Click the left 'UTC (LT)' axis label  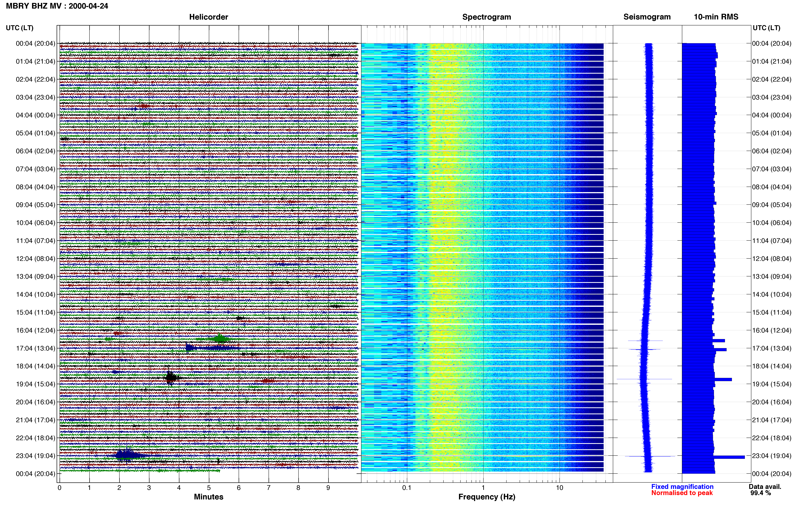pyautogui.click(x=19, y=28)
